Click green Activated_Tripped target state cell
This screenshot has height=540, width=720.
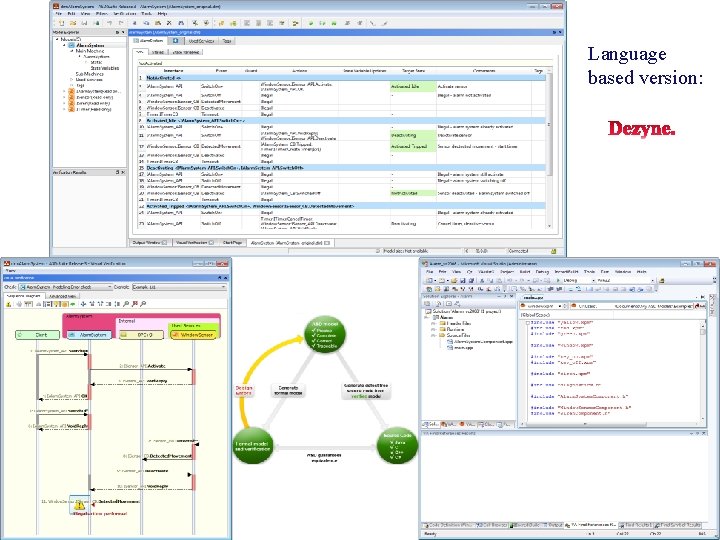(413, 146)
